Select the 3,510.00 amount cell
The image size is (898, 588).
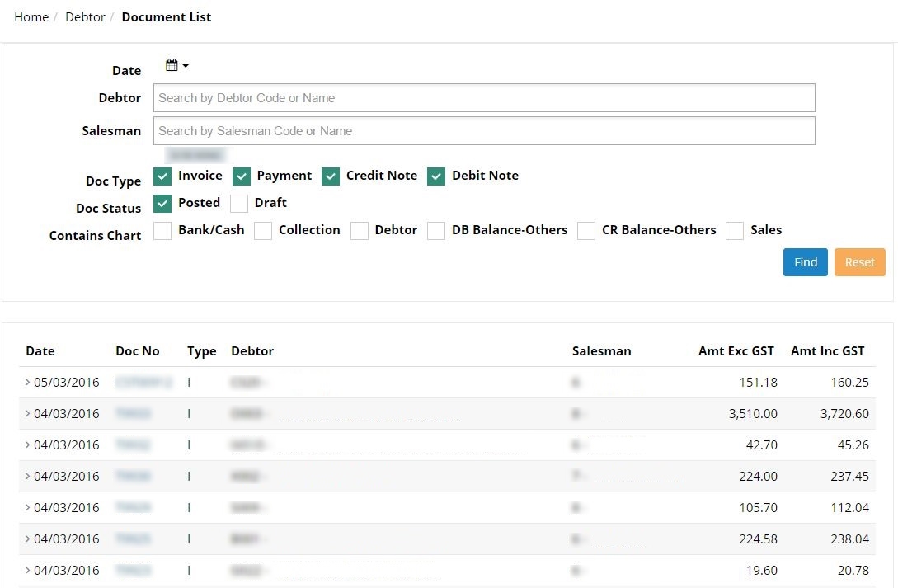pyautogui.click(x=753, y=413)
